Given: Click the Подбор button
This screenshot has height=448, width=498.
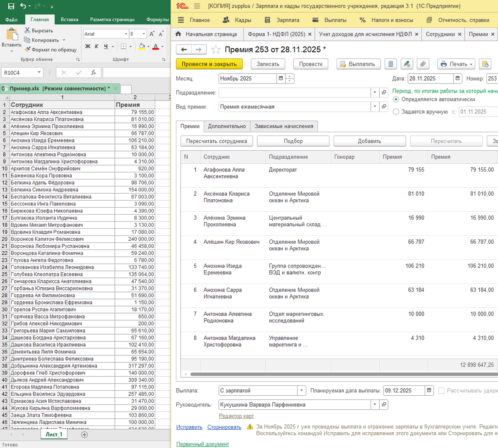Looking at the screenshot, I should click(293, 141).
